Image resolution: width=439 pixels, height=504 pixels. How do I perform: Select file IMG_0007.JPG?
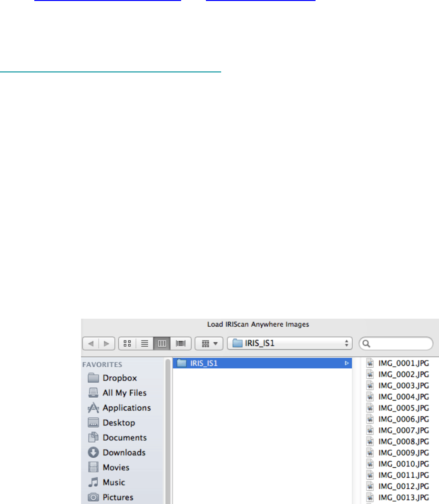pos(398,430)
